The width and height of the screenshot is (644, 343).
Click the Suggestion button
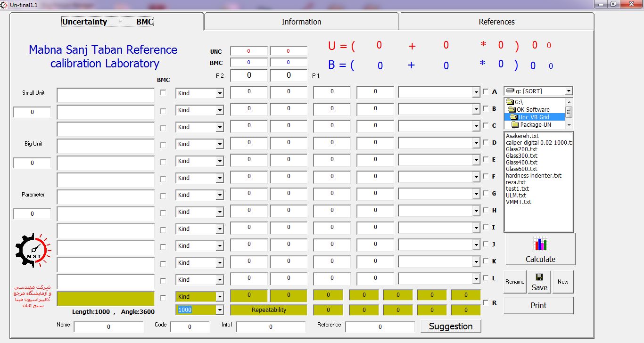pos(451,326)
